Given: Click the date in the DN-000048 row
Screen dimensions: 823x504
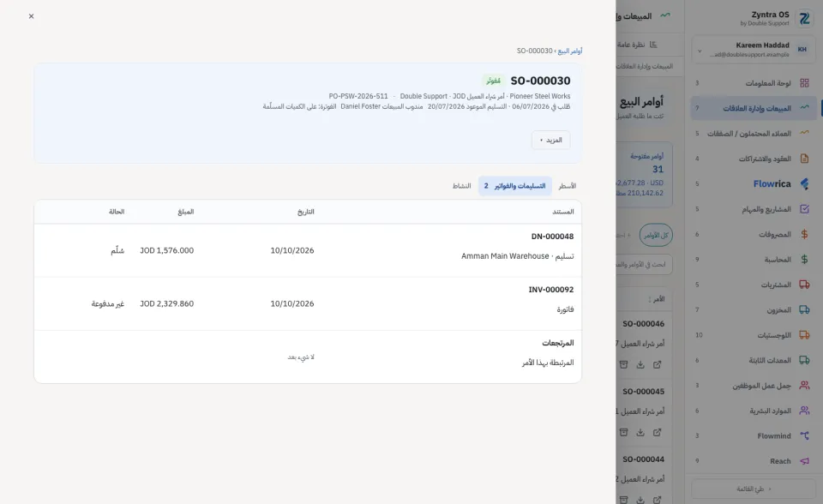Looking at the screenshot, I should [x=292, y=250].
